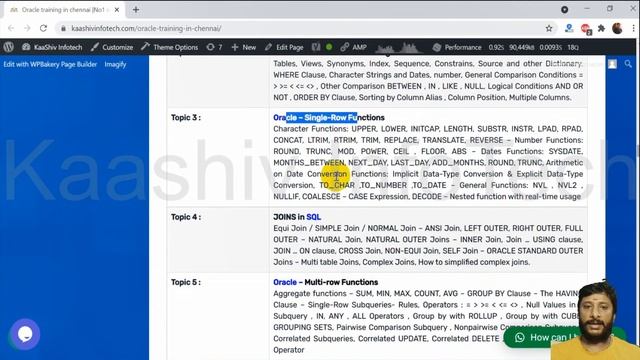Open AMP in the admin bar

point(353,47)
